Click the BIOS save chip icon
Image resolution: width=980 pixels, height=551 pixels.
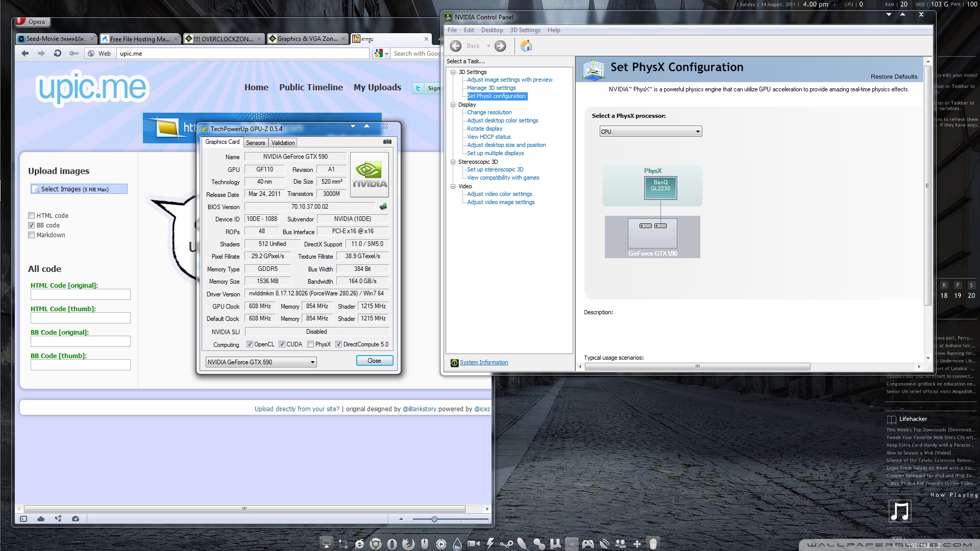(383, 207)
